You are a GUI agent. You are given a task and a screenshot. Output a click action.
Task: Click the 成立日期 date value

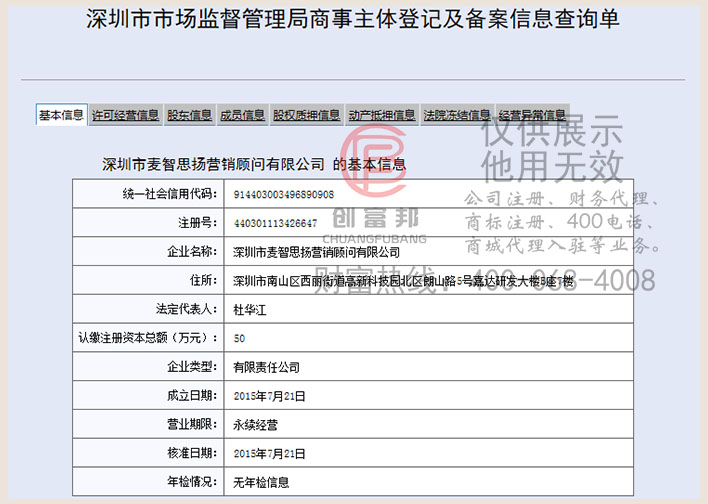click(x=270, y=396)
